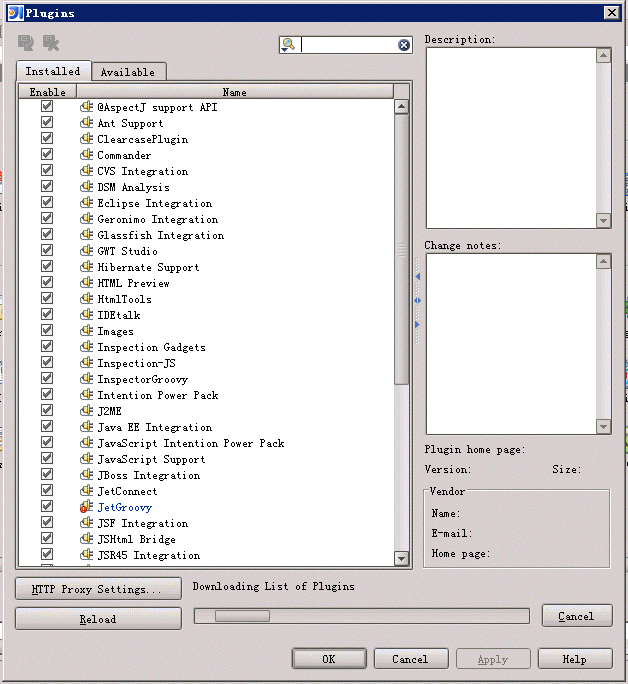Screen dimensions: 628x684
Task: Click the bottom Cancel dialog button
Action: pos(411,659)
